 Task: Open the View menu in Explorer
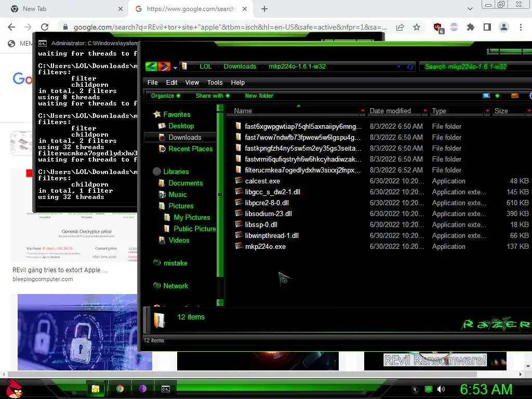[192, 83]
